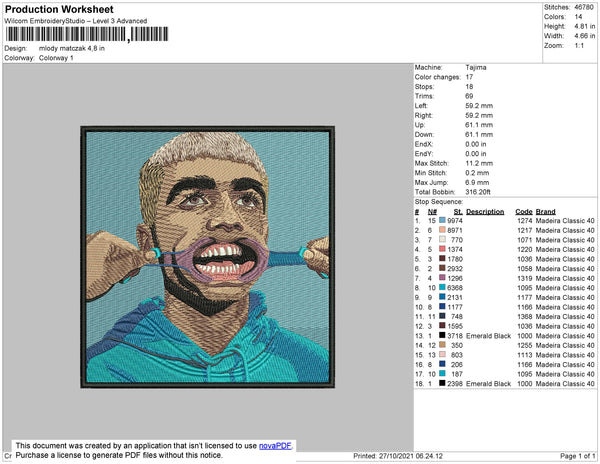This screenshot has width=600, height=464.
Task: Click the 'Page 1 of 1' footer text
Action: (x=578, y=456)
